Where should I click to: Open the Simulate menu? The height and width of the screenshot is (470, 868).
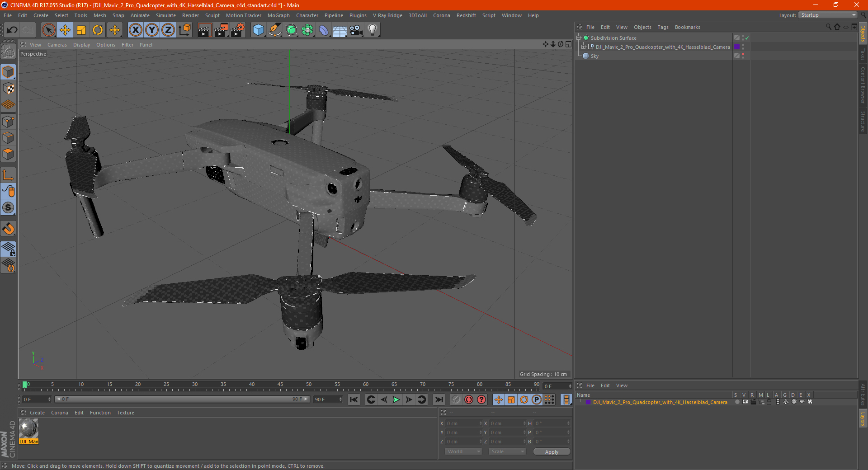coord(166,15)
